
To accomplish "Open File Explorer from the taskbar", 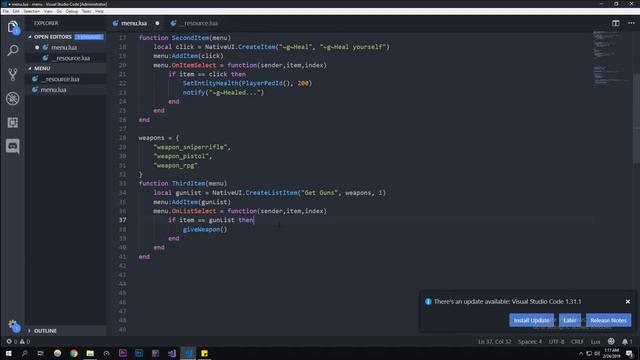I will (x=90, y=353).
